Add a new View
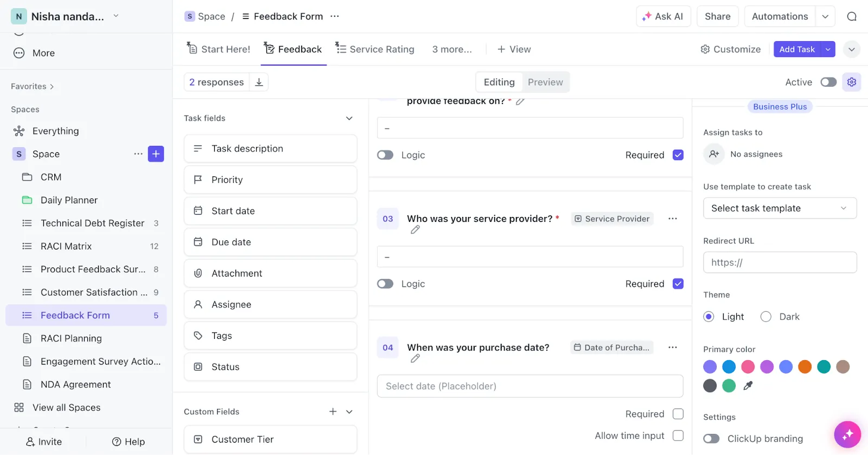This screenshot has height=455, width=868. (x=514, y=49)
